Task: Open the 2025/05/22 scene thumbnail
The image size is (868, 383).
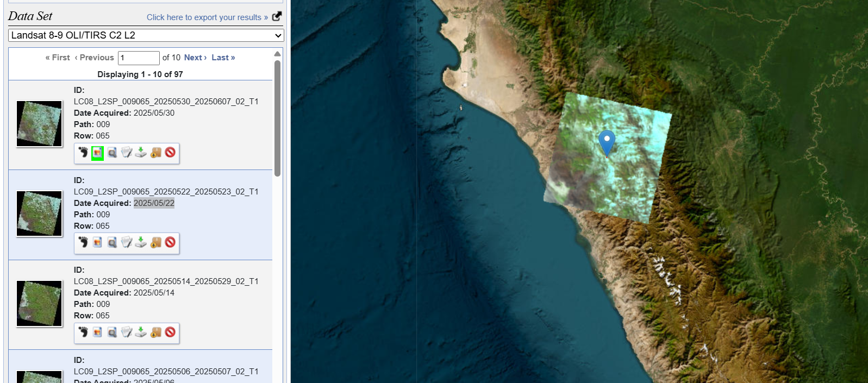Action: (x=39, y=214)
